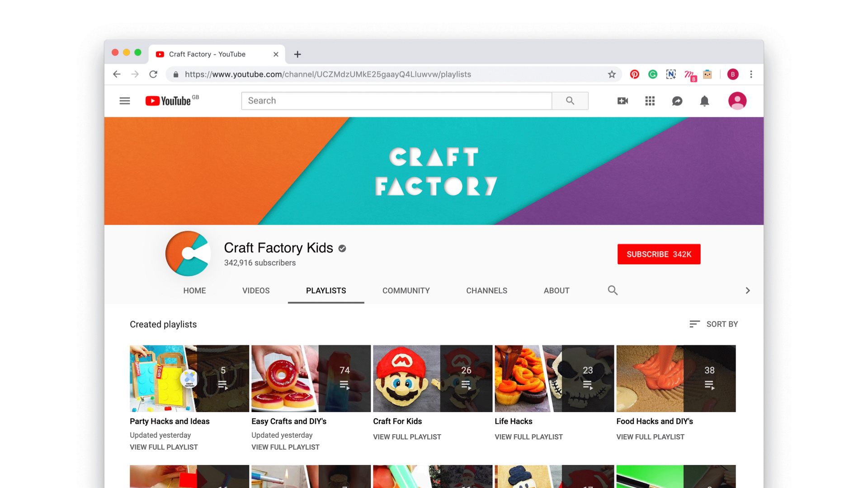868x488 pixels.
Task: Click the Created playlists heading
Action: click(163, 324)
